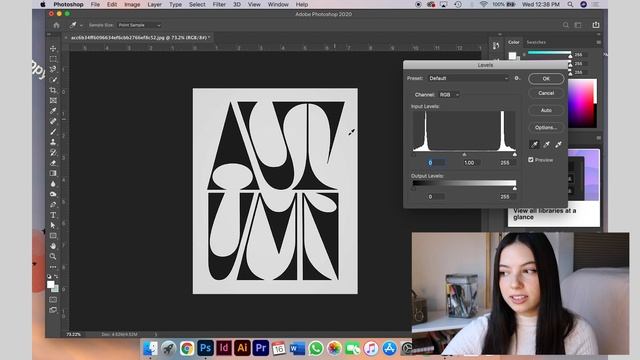The height and width of the screenshot is (360, 640).
Task: Select the Spot Healing Brush tool
Action: pos(53,121)
